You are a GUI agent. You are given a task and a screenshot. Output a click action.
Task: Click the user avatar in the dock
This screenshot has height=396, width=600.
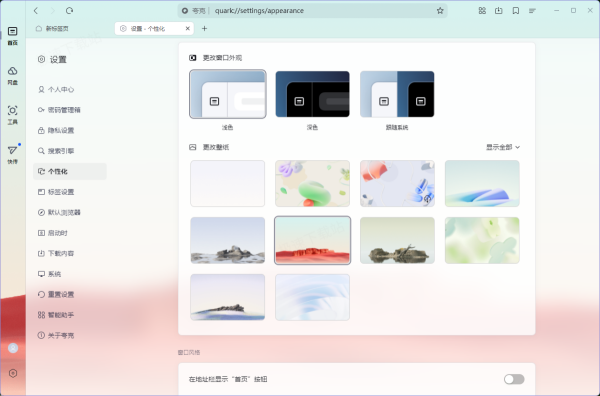pos(13,348)
